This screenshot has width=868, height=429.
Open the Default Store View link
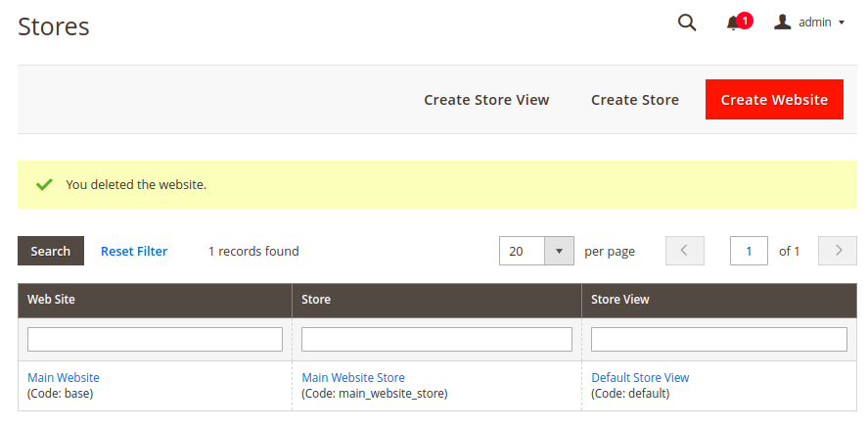point(641,377)
